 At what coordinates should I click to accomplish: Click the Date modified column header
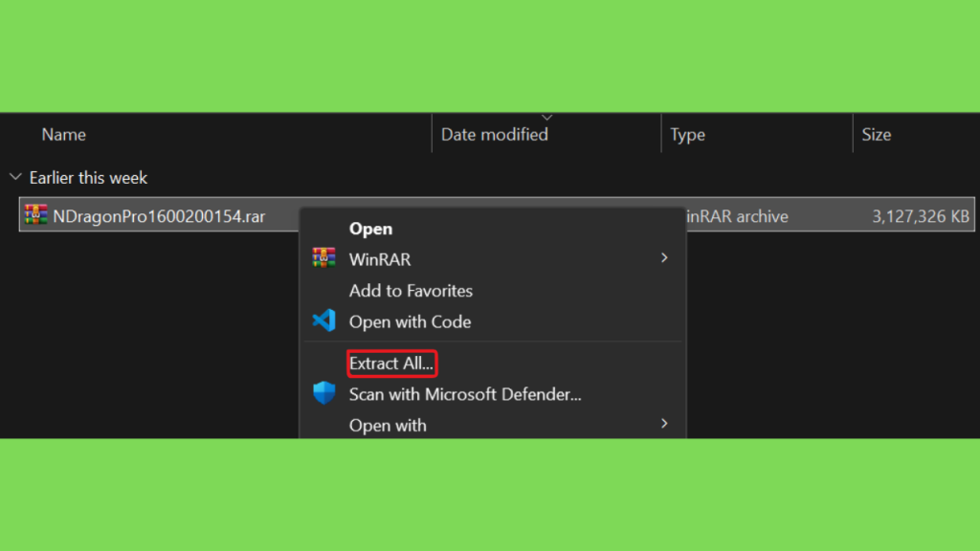tap(495, 134)
